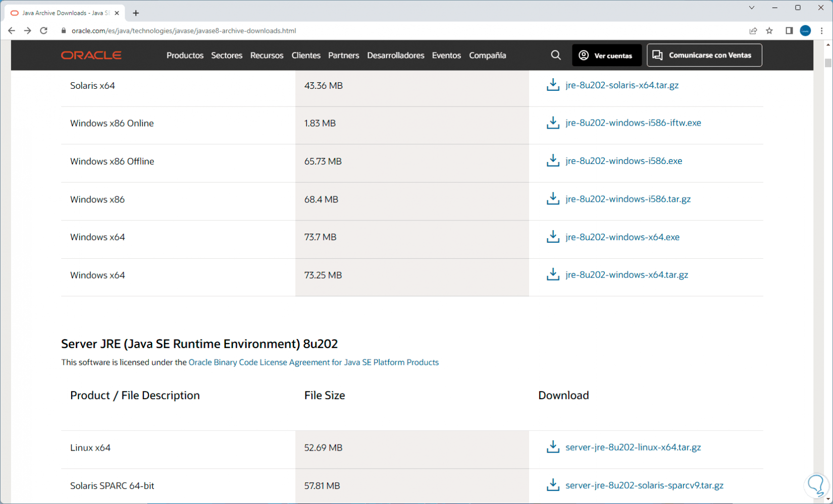Bookmark this page with the star icon
The image size is (833, 504).
pyautogui.click(x=769, y=31)
